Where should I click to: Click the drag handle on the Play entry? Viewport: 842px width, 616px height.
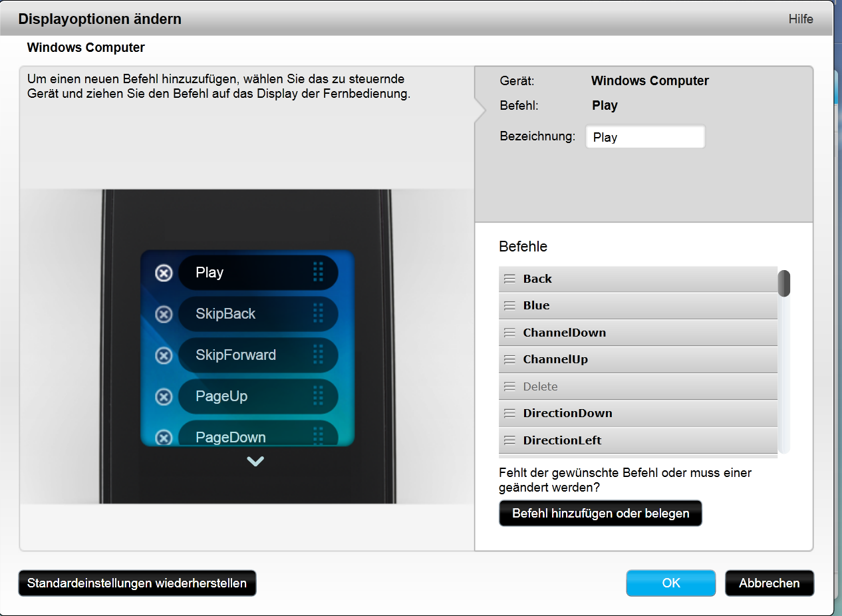pyautogui.click(x=318, y=272)
